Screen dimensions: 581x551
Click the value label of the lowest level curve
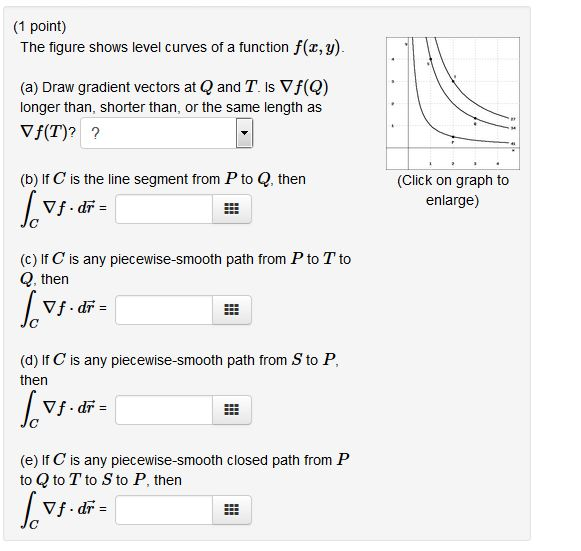point(513,144)
